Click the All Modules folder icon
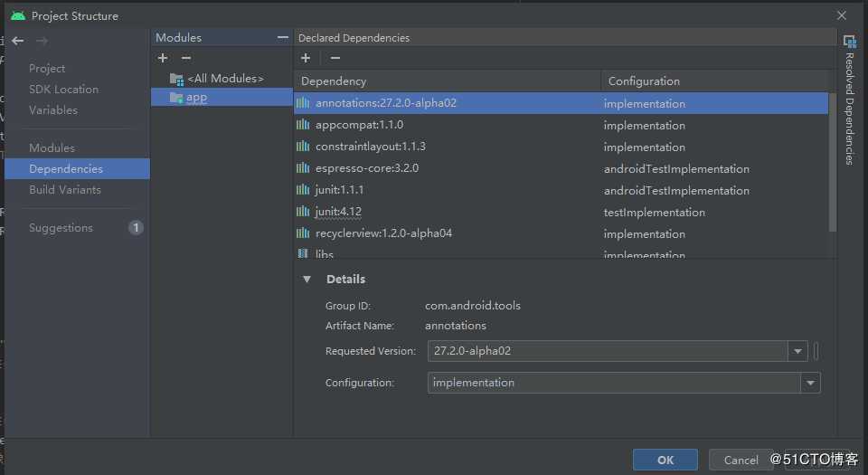The height and width of the screenshot is (475, 868). 176,80
